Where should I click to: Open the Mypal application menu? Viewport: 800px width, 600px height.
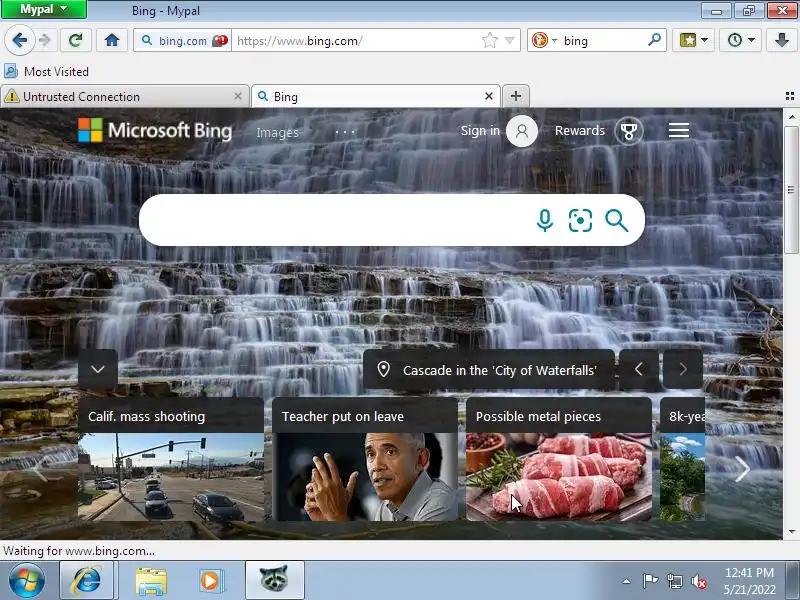point(44,9)
